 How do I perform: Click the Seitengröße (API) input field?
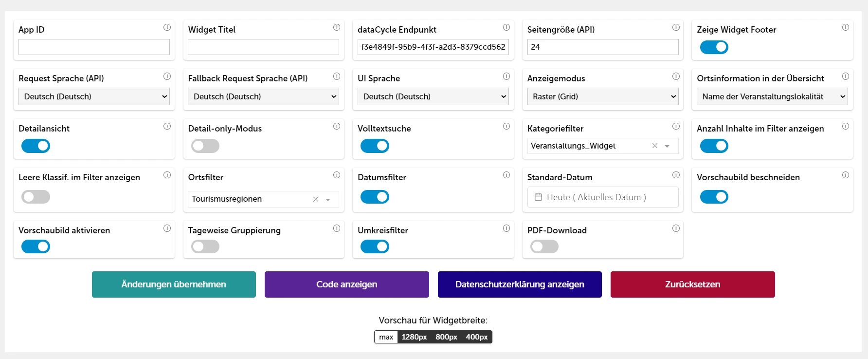click(x=603, y=47)
